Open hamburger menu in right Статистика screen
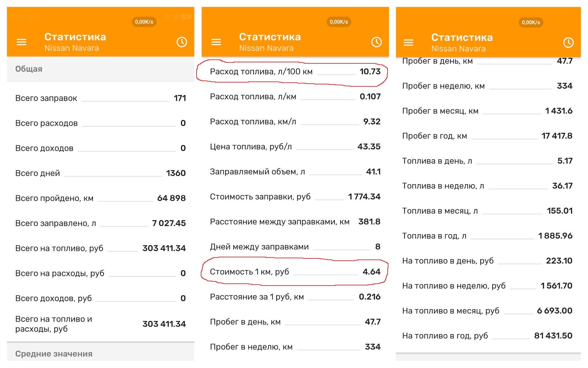Image resolution: width=588 pixels, height=368 pixels. 408,43
